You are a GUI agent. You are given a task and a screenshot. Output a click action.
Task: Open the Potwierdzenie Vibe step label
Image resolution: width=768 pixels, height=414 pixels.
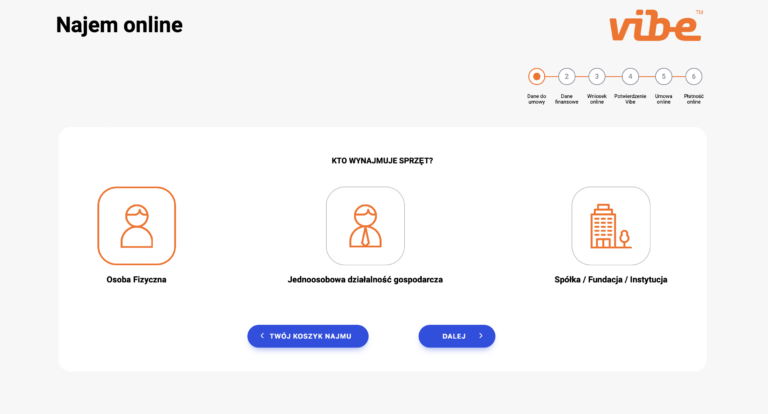coord(630,99)
